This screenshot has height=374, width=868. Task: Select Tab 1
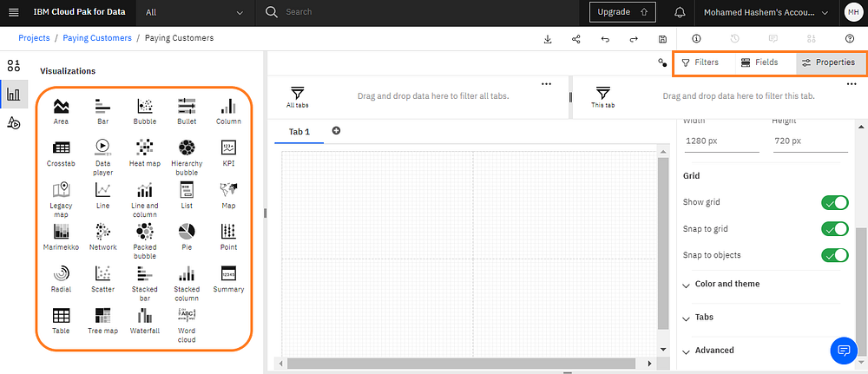(299, 132)
